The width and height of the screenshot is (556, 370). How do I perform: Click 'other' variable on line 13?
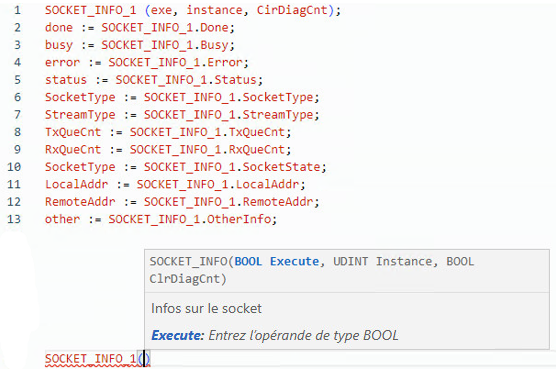[x=62, y=219]
